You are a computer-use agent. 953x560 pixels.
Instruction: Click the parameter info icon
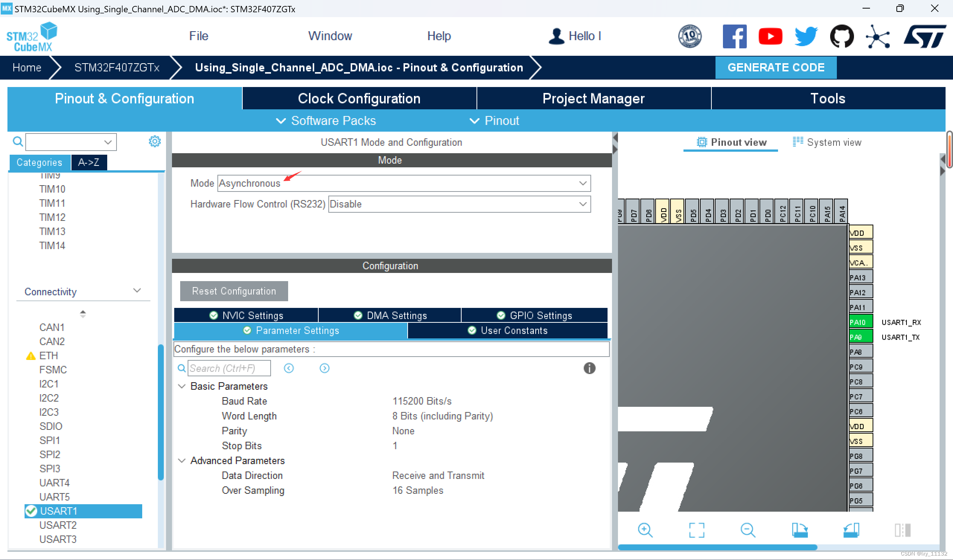pos(589,368)
